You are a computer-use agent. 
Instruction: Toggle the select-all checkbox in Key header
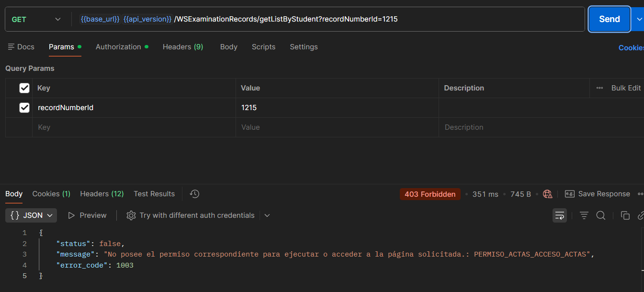pos(24,88)
